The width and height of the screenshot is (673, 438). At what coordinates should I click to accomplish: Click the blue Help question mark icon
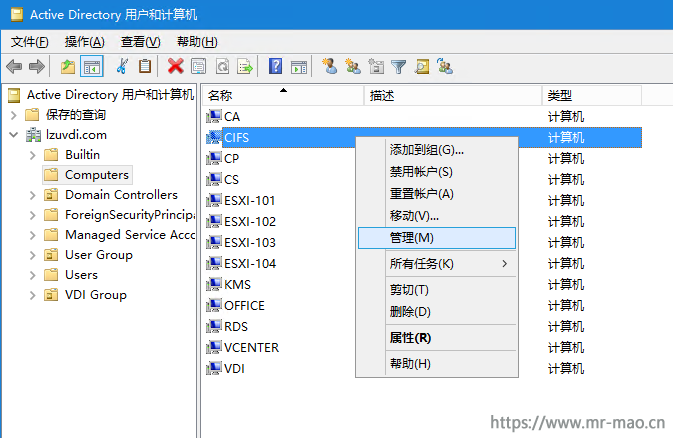point(275,66)
